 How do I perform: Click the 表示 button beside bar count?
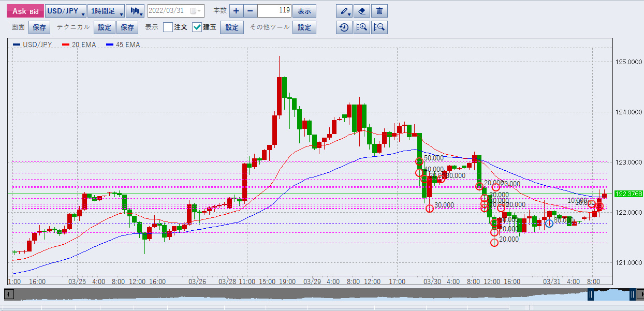point(304,11)
